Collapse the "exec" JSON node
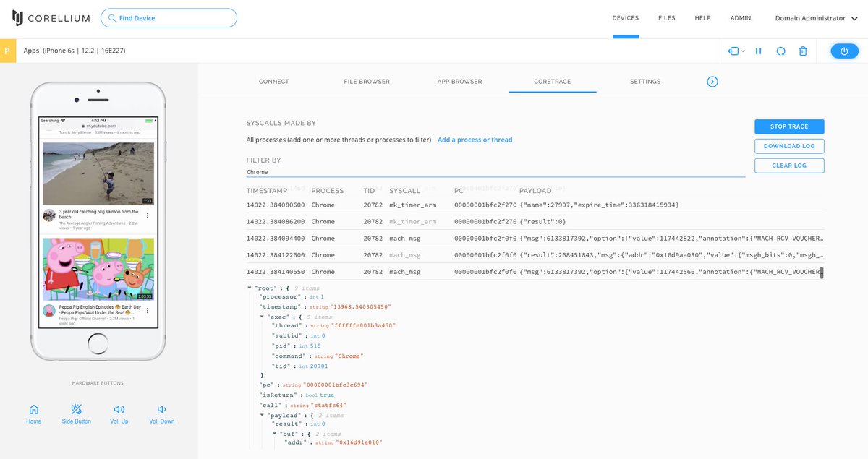Image resolution: width=868 pixels, height=459 pixels. 262,317
